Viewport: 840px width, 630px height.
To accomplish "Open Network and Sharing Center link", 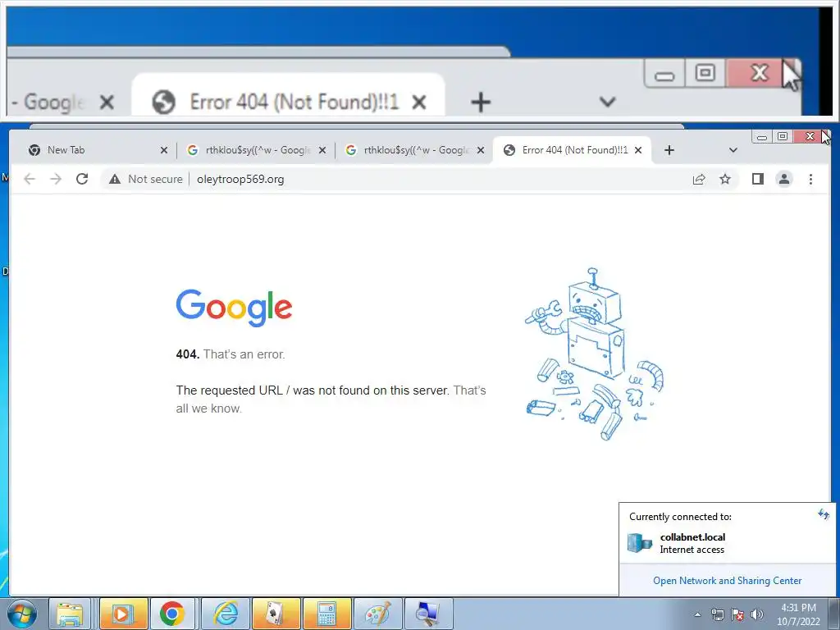I will point(727,581).
